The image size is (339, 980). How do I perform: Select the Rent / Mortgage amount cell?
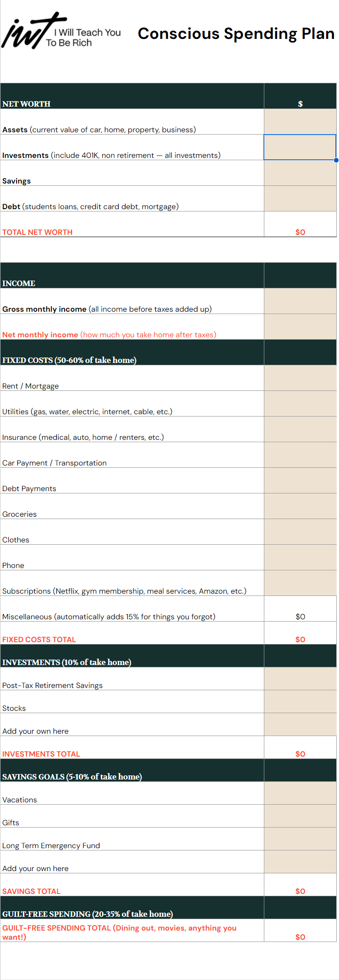pos(300,378)
